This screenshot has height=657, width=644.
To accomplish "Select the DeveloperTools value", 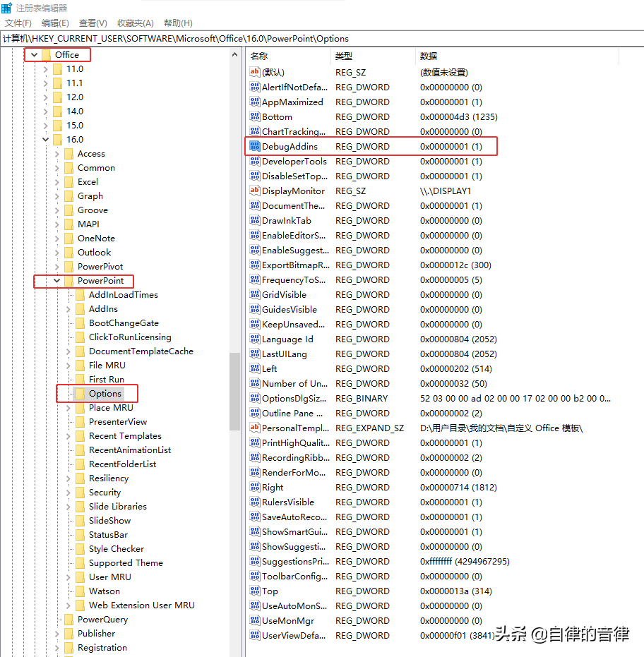I will point(294,162).
